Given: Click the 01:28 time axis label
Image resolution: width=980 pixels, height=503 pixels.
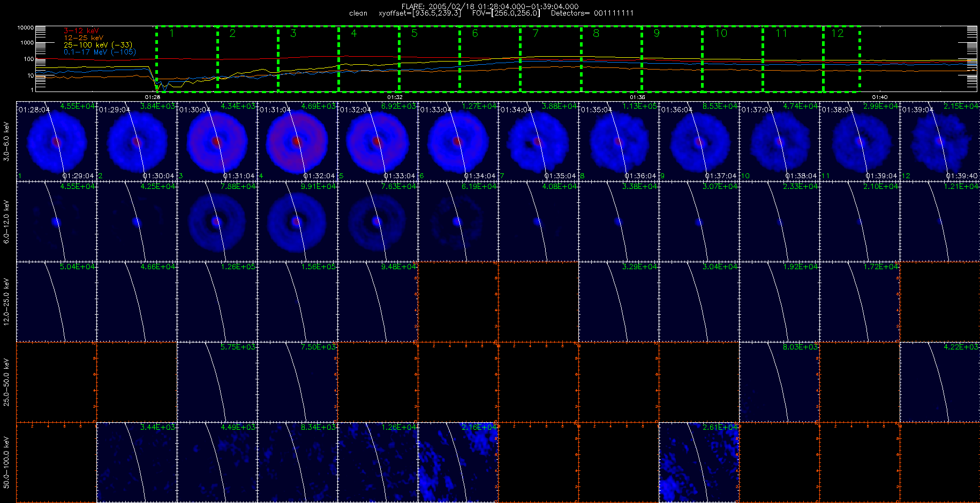Looking at the screenshot, I should click(153, 97).
